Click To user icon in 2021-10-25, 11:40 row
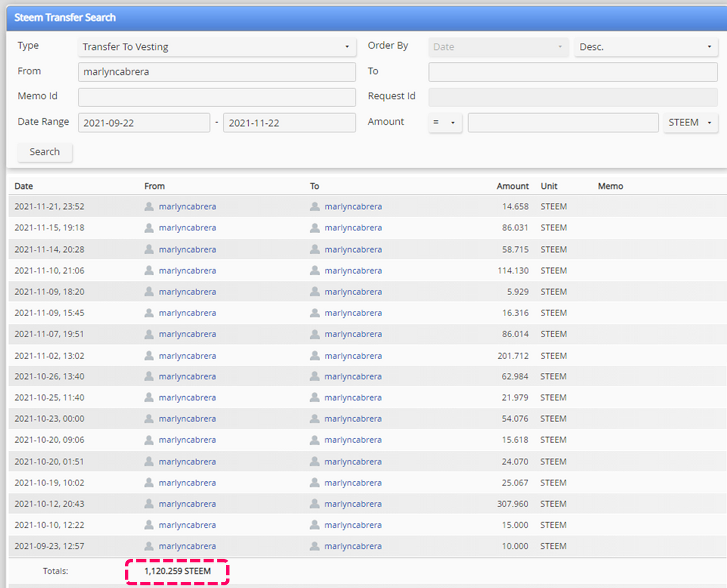 pyautogui.click(x=315, y=397)
